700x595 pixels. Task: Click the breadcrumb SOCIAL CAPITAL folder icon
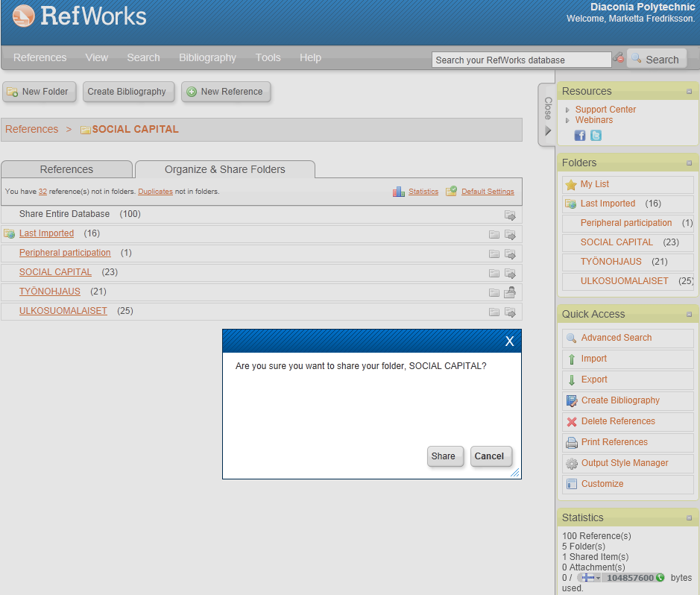coord(85,130)
